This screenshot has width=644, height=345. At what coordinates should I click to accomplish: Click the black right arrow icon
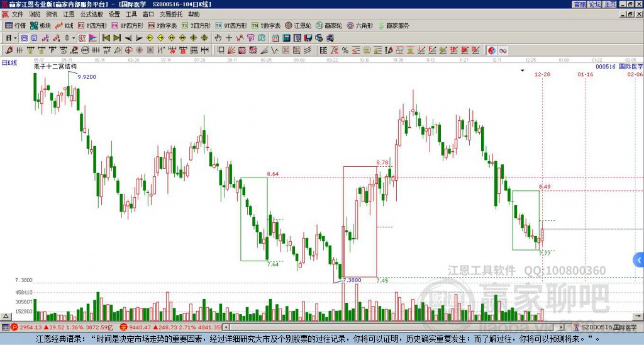[139, 38]
